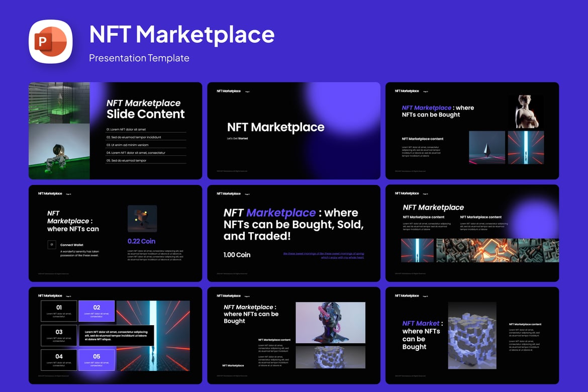Open the numbered 01 to 05 boxes slide
This screenshot has height=392, width=588.
116,335
